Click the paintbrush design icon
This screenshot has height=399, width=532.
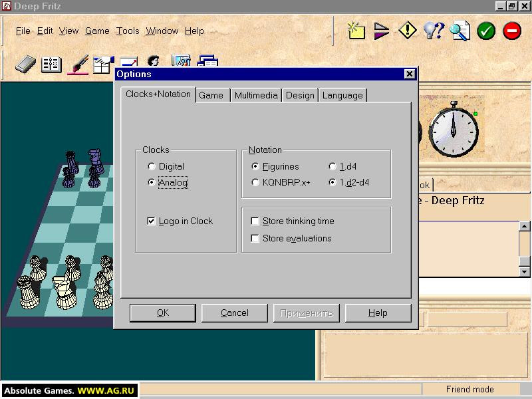pos(78,64)
